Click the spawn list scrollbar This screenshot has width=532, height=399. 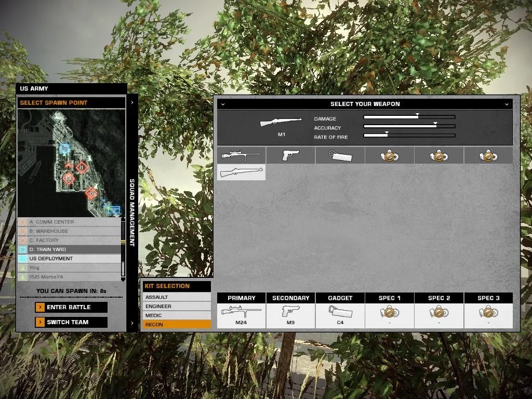click(x=123, y=249)
